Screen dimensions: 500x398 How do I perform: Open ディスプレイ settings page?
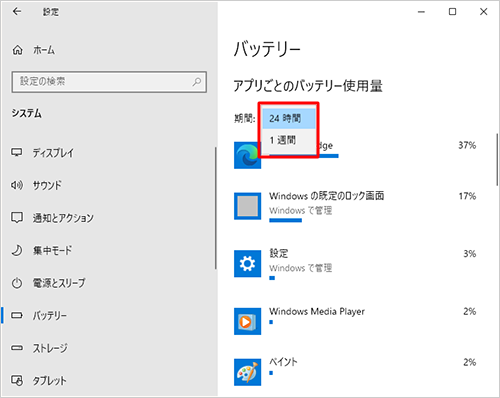53,153
